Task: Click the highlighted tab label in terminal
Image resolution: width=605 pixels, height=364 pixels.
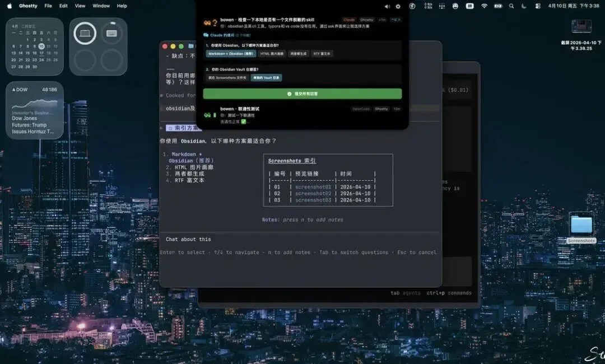Action: (183, 128)
